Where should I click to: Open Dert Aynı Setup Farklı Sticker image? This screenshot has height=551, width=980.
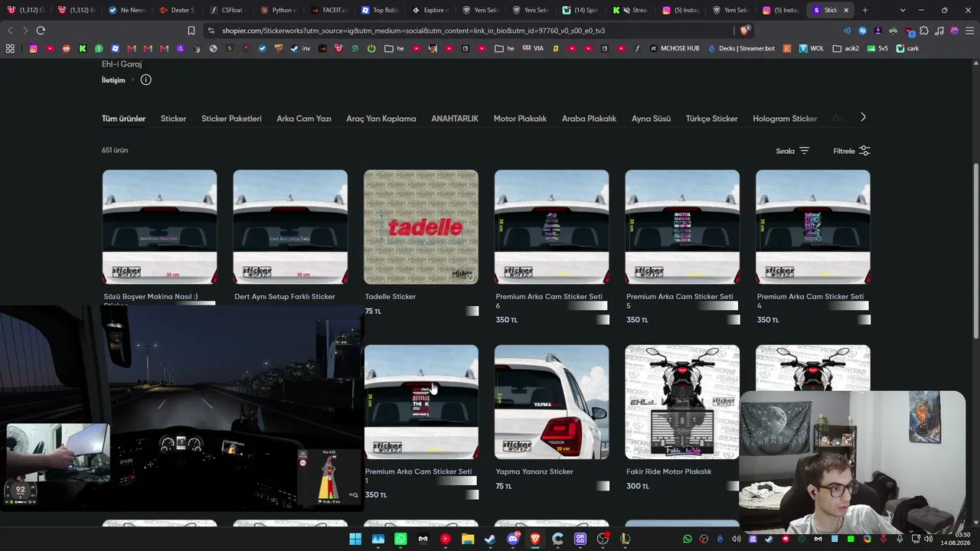[x=290, y=227]
